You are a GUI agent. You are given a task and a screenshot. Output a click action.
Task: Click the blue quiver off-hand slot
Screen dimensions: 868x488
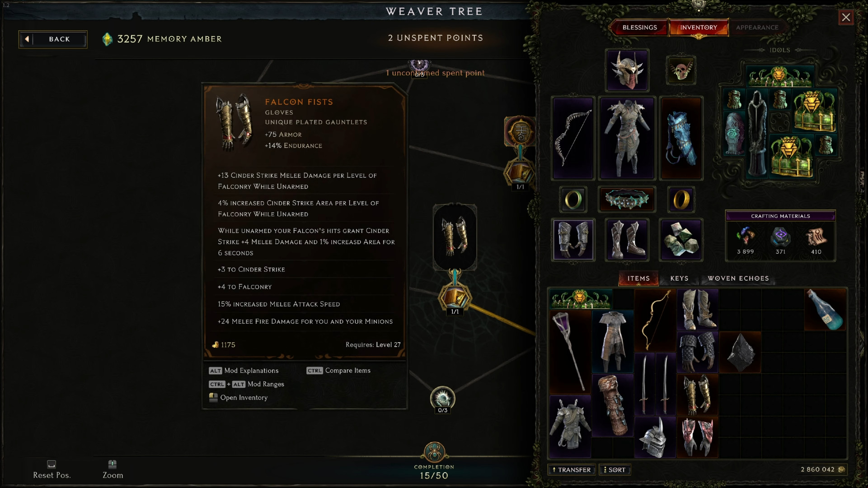[681, 138]
